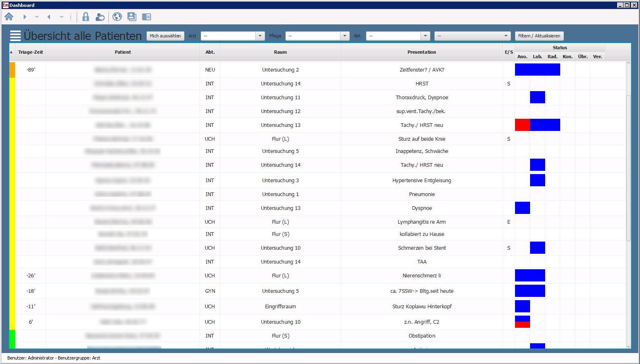This screenshot has height=364, width=640.
Task: Open the patient contact card icon
Action: pos(132,17)
